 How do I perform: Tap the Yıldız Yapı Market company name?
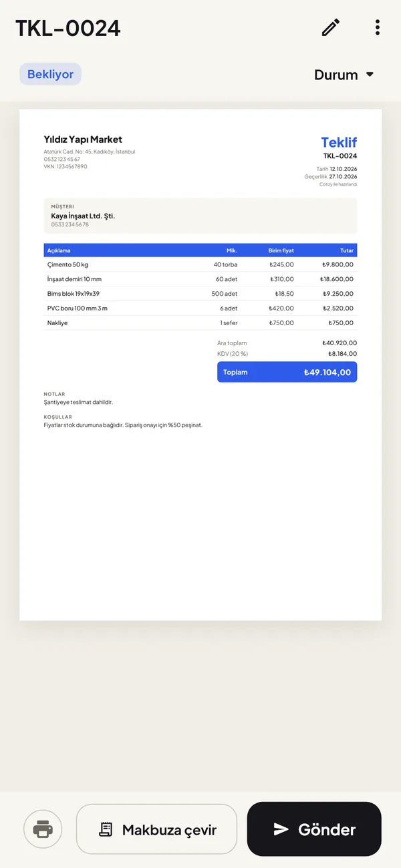coord(83,140)
